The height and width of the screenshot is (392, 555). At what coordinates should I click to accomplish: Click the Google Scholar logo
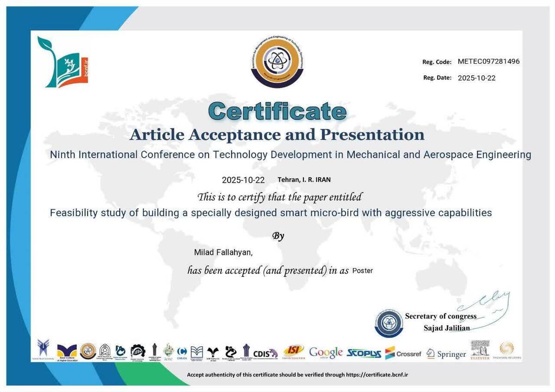pos(326,353)
